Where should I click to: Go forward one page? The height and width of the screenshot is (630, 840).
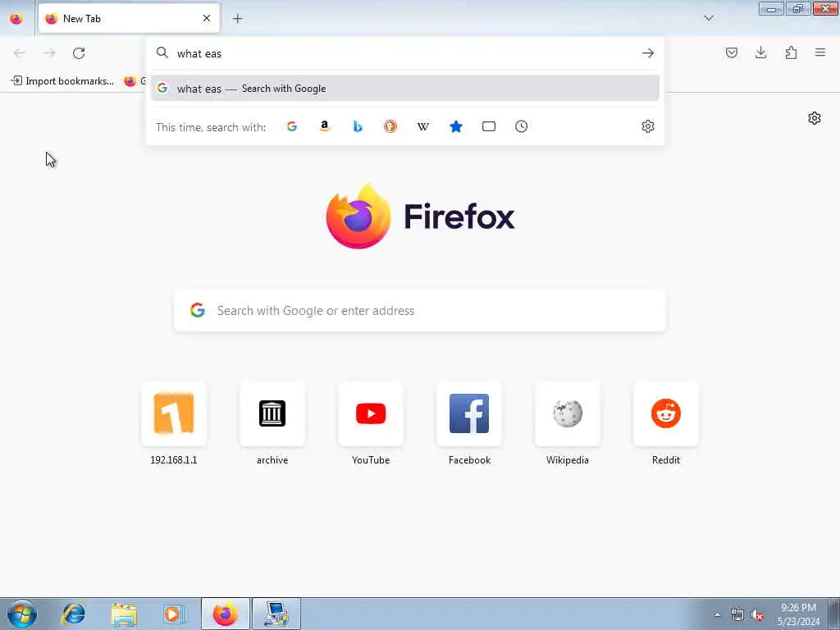pyautogui.click(x=49, y=53)
